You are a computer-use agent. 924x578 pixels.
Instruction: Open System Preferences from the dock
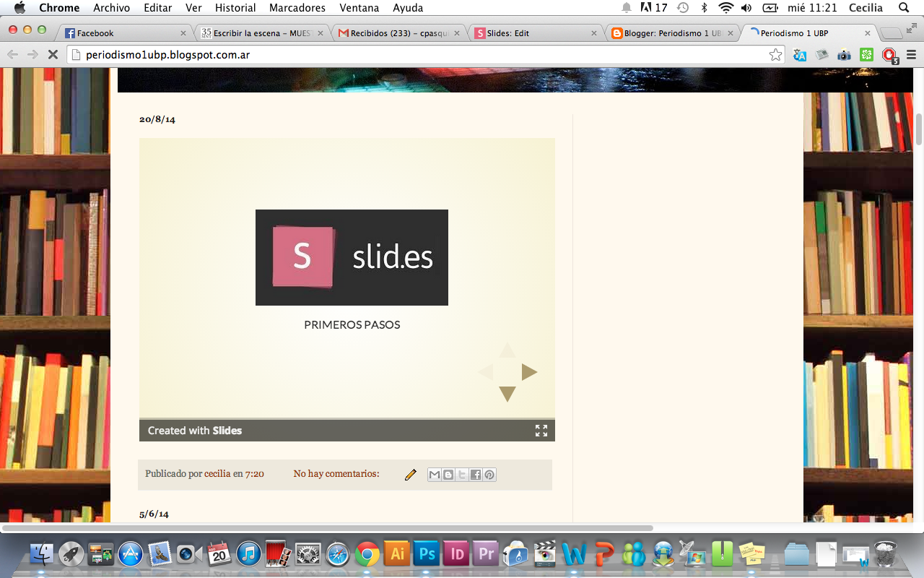(x=308, y=554)
